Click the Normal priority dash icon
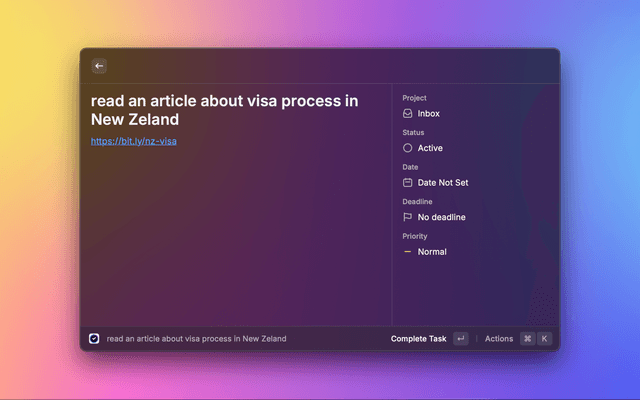 pos(408,252)
